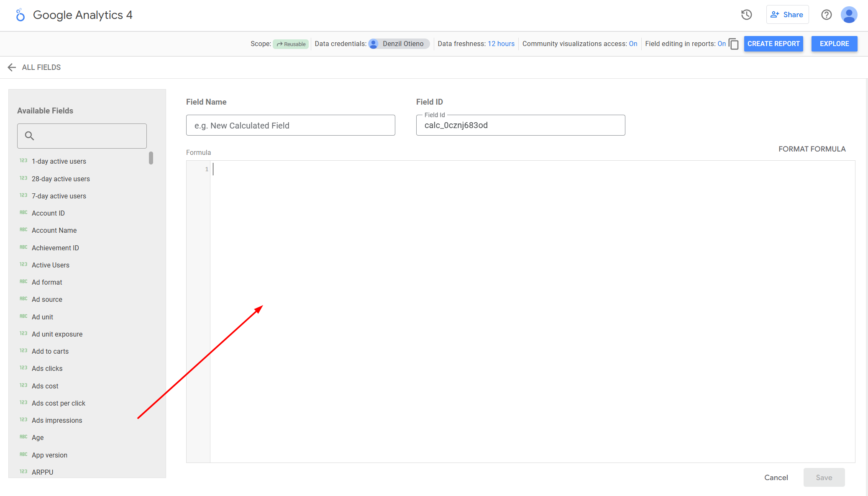Click the text type icon beside Account ID
Image resolution: width=868 pixels, height=496 pixels.
point(23,213)
